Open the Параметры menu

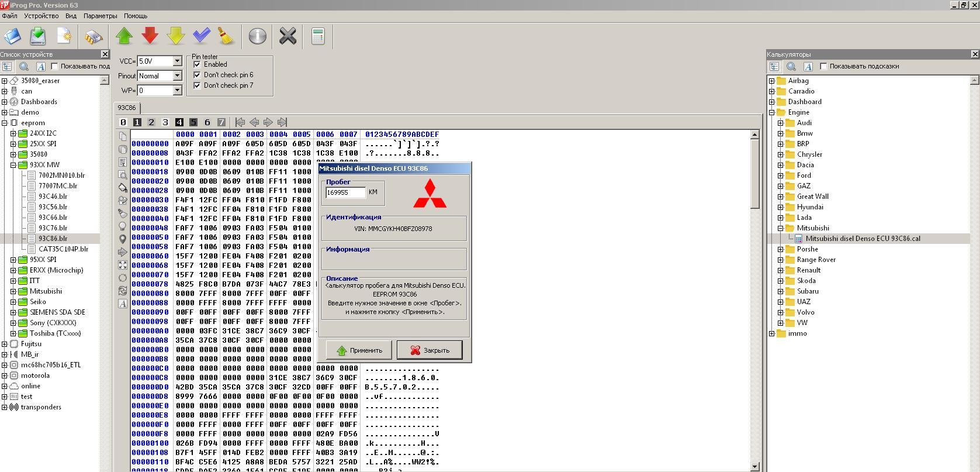click(100, 16)
